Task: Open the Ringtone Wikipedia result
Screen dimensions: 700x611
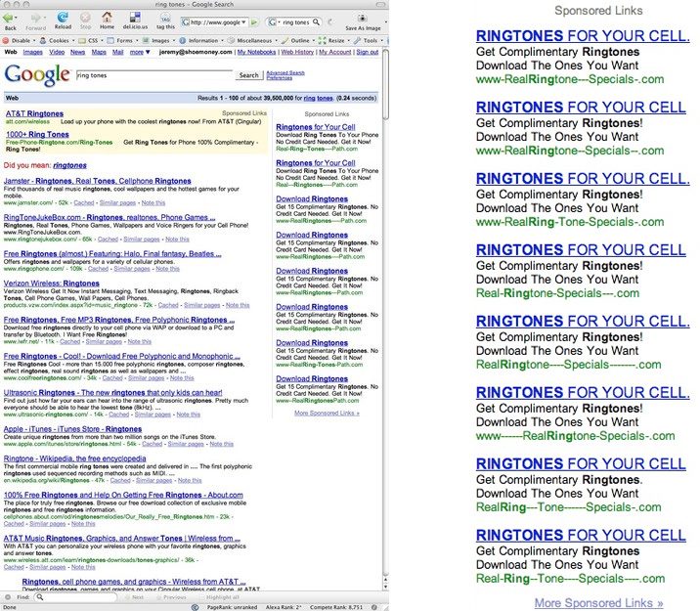Action: [x=74, y=458]
